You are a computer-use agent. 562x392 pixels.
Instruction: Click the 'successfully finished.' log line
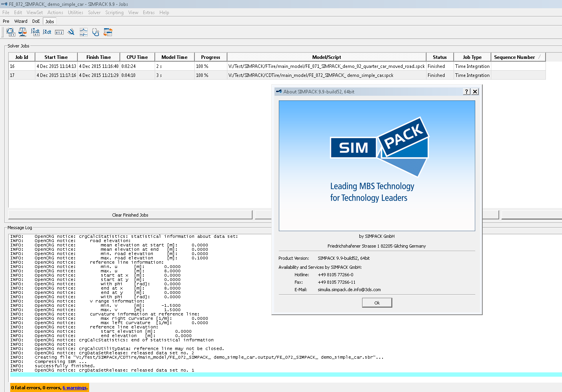click(x=64, y=366)
